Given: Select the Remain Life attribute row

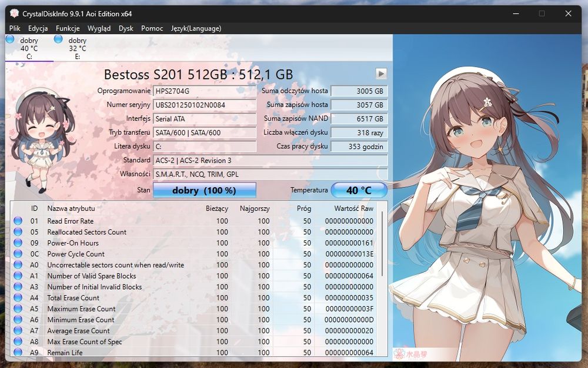Looking at the screenshot, I should 194,352.
